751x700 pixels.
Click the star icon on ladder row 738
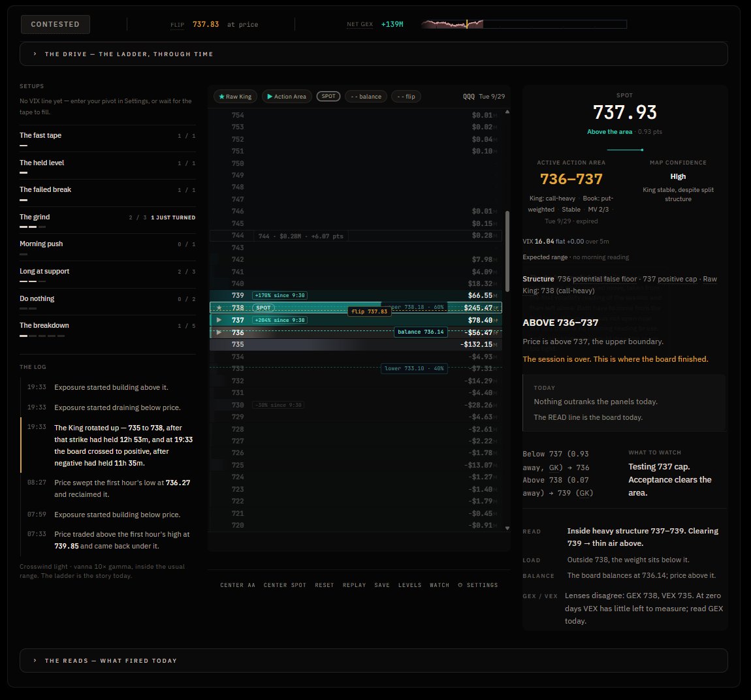(219, 308)
